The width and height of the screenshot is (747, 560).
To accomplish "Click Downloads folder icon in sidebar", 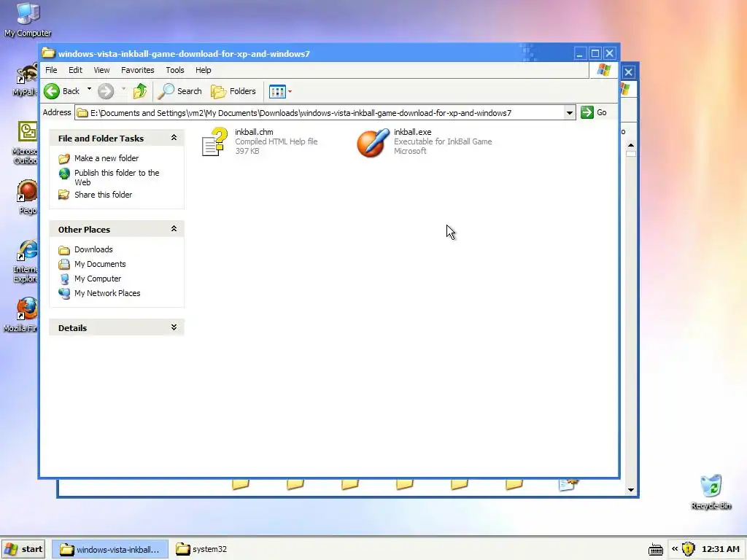I will click(x=64, y=250).
